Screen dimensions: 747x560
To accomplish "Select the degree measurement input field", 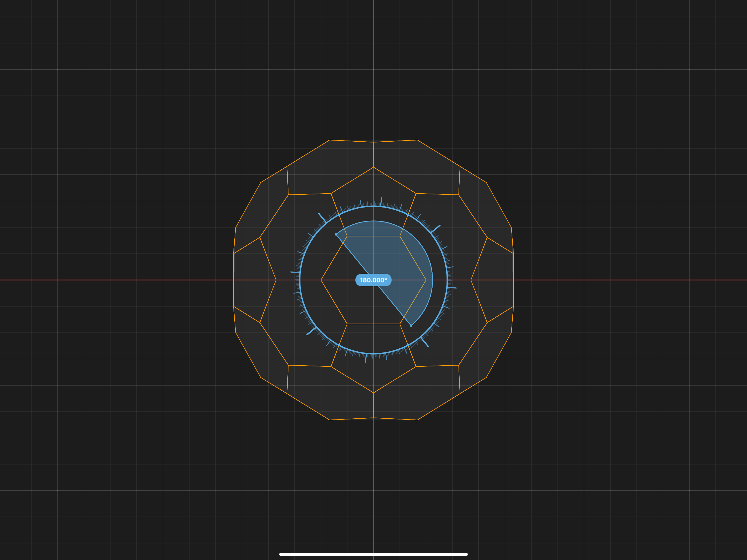I will [373, 279].
